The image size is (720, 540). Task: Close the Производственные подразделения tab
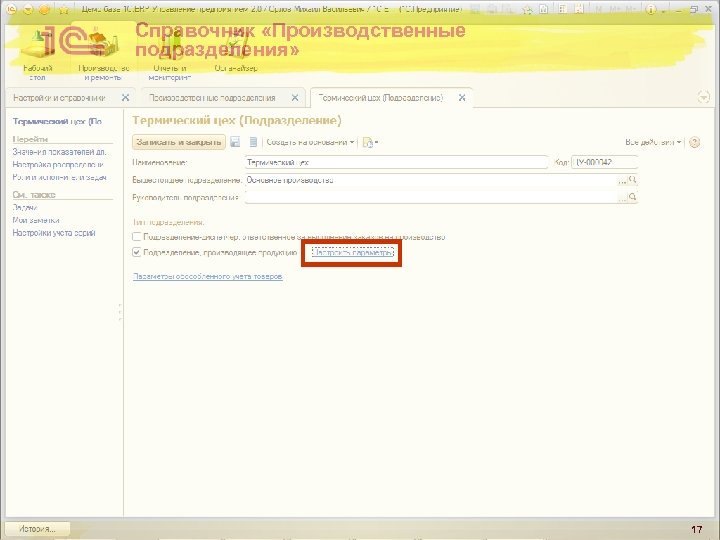click(295, 98)
